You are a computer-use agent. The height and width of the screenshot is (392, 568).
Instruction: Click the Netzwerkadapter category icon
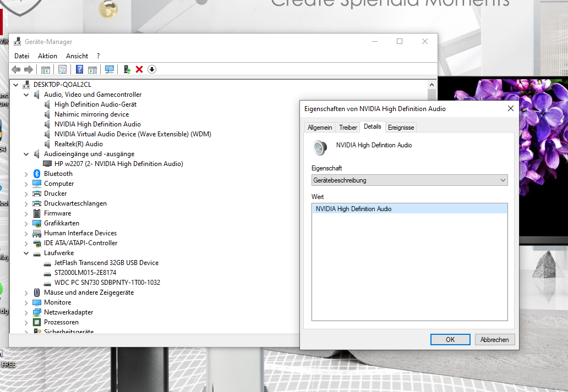click(36, 312)
